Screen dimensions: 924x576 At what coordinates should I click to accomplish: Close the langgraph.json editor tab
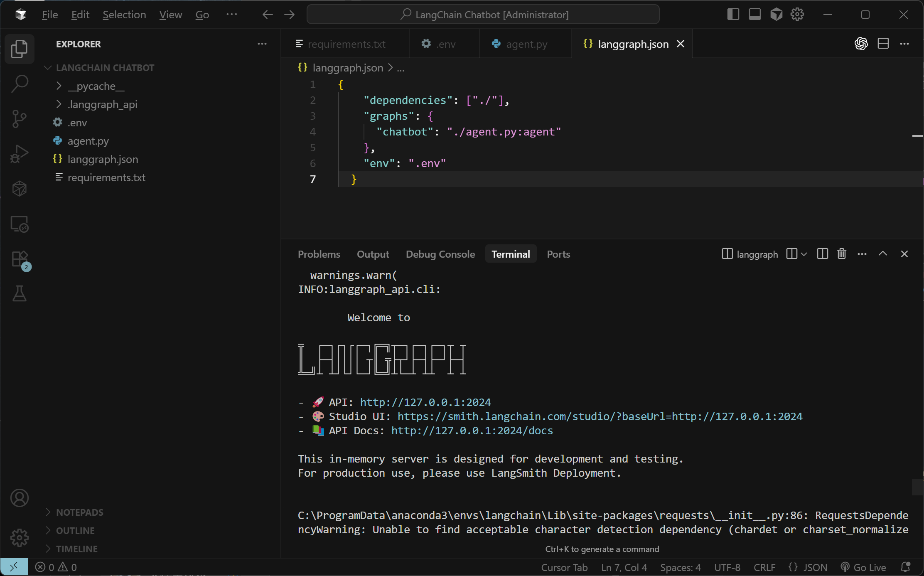(x=681, y=44)
